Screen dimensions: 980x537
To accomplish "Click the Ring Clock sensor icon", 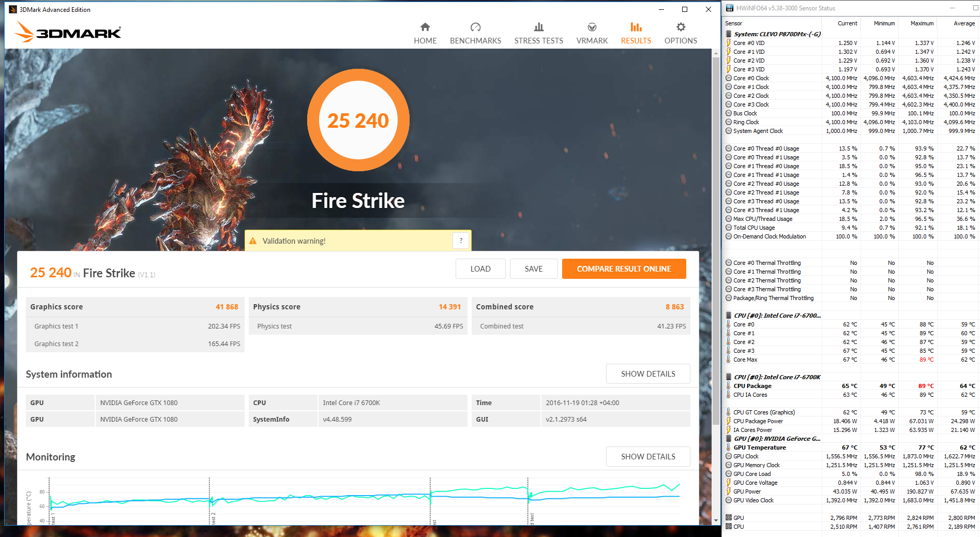I will coord(729,122).
